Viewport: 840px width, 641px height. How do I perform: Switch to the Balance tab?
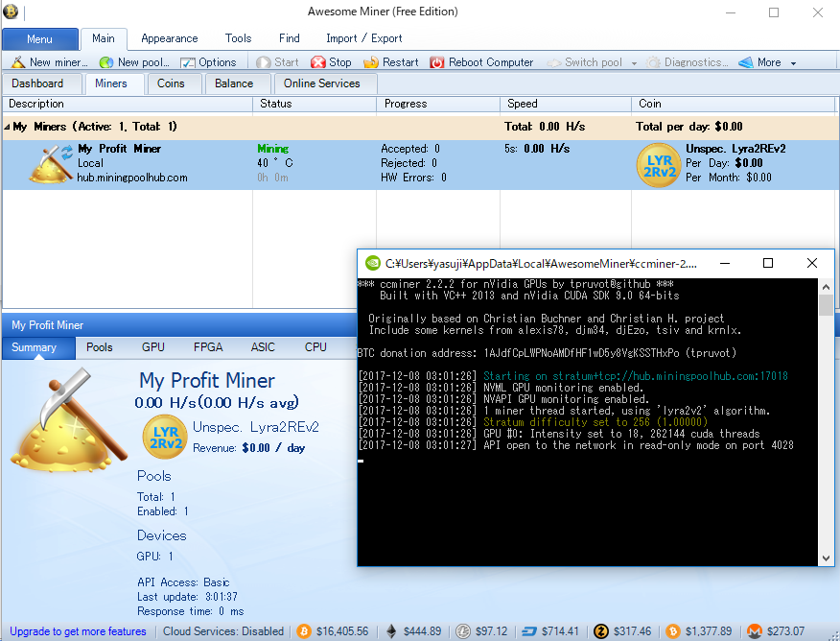238,83
